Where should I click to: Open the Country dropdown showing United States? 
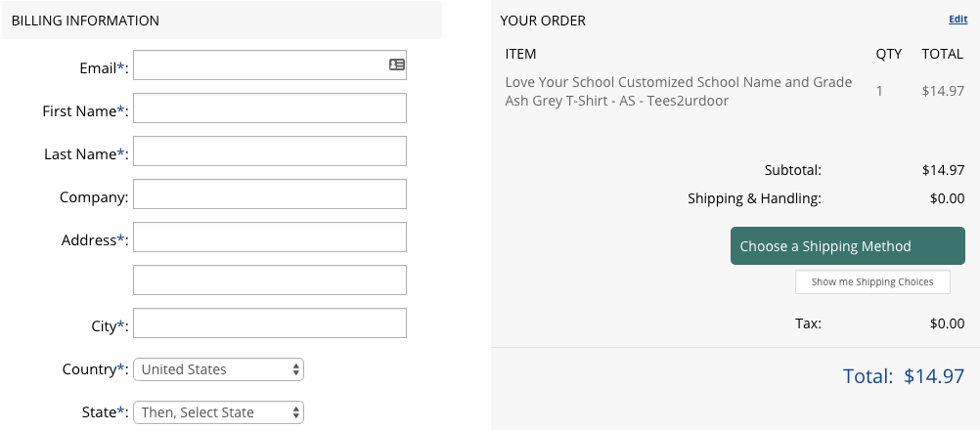(x=218, y=369)
